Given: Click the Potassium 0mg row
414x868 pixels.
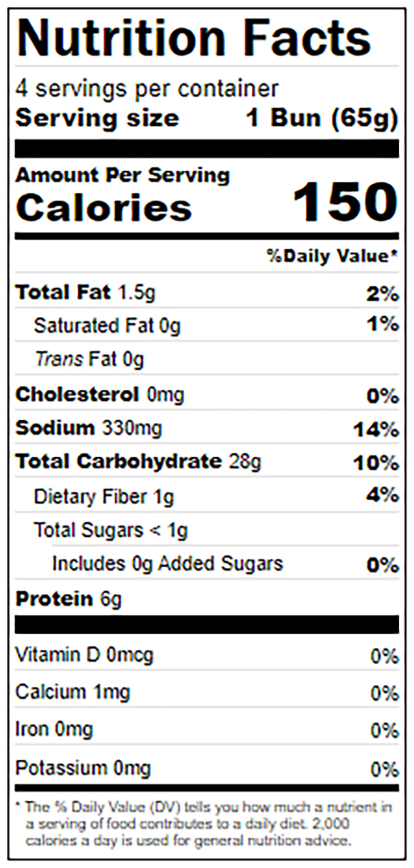Looking at the screenshot, I should 207,768.
